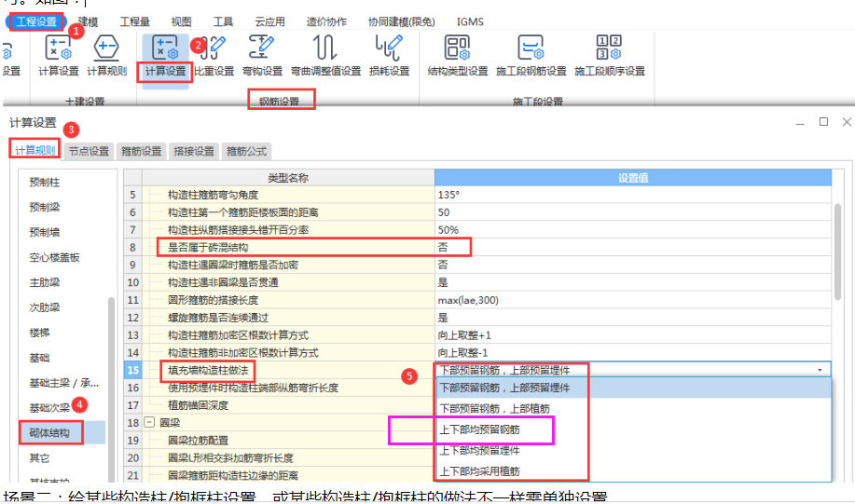Open the 结构类型设置 tool
This screenshot has width=855, height=504.
458,56
